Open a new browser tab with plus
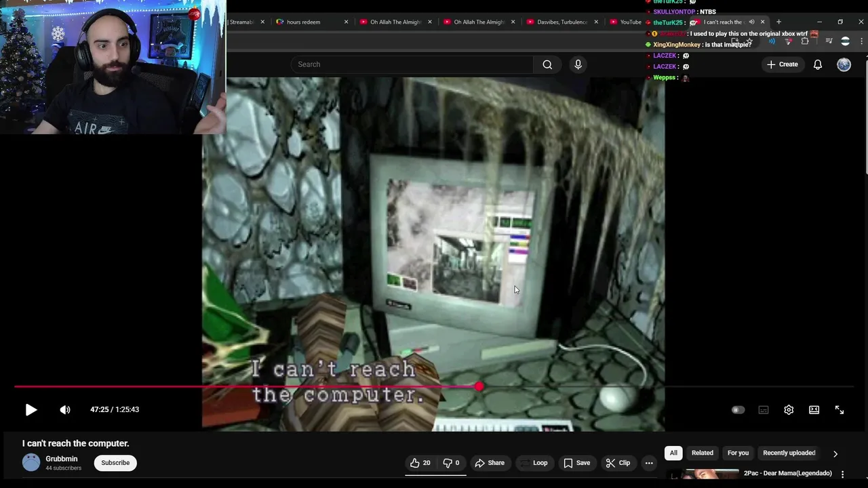Screen dimensions: 868x488 (x=778, y=22)
